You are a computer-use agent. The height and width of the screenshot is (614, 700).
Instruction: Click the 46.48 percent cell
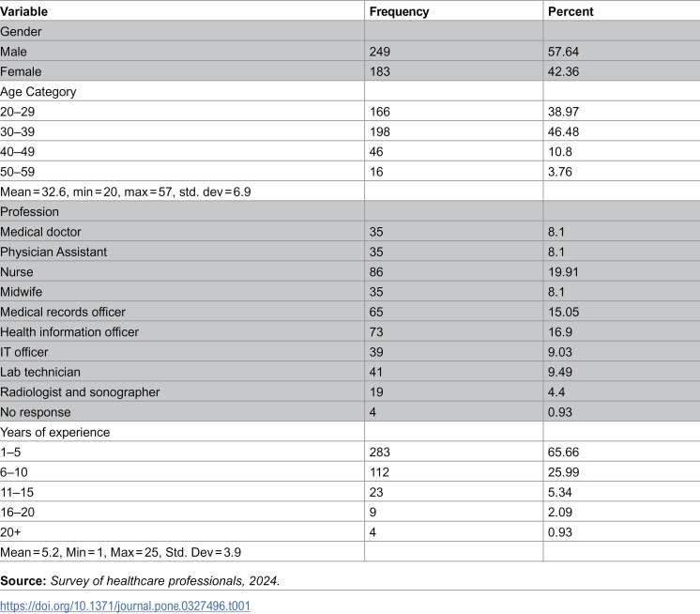click(x=563, y=131)
